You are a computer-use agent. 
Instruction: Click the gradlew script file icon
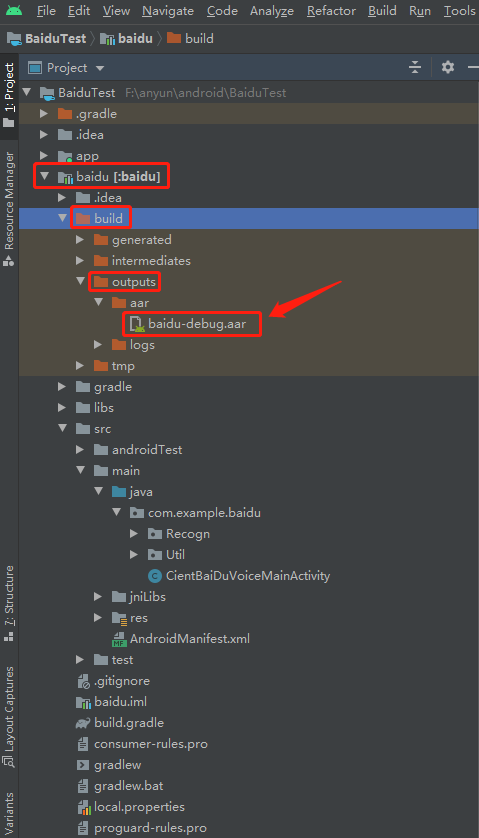83,765
